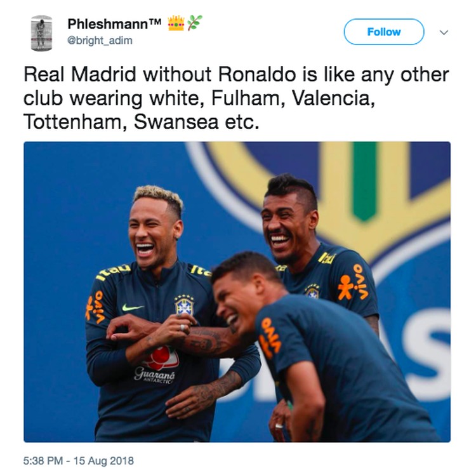
Task: Click the crown emoji beside the name
Action: [176, 23]
